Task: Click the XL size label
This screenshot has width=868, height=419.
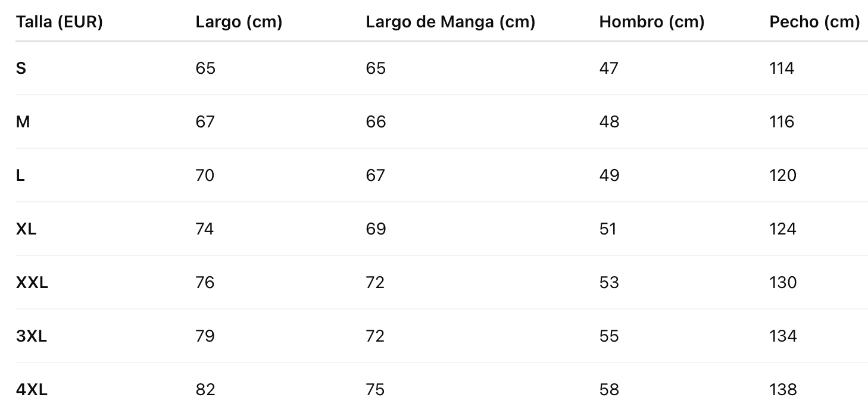Action: tap(26, 229)
